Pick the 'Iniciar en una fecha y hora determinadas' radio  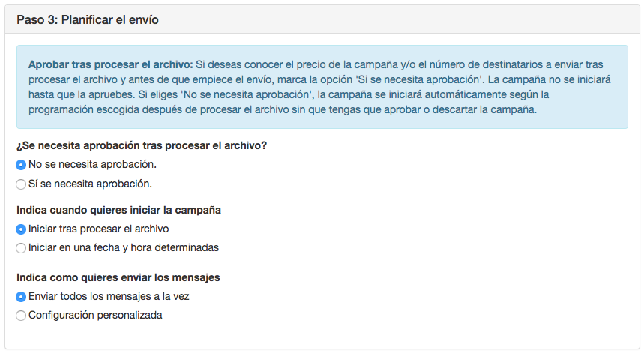point(21,247)
